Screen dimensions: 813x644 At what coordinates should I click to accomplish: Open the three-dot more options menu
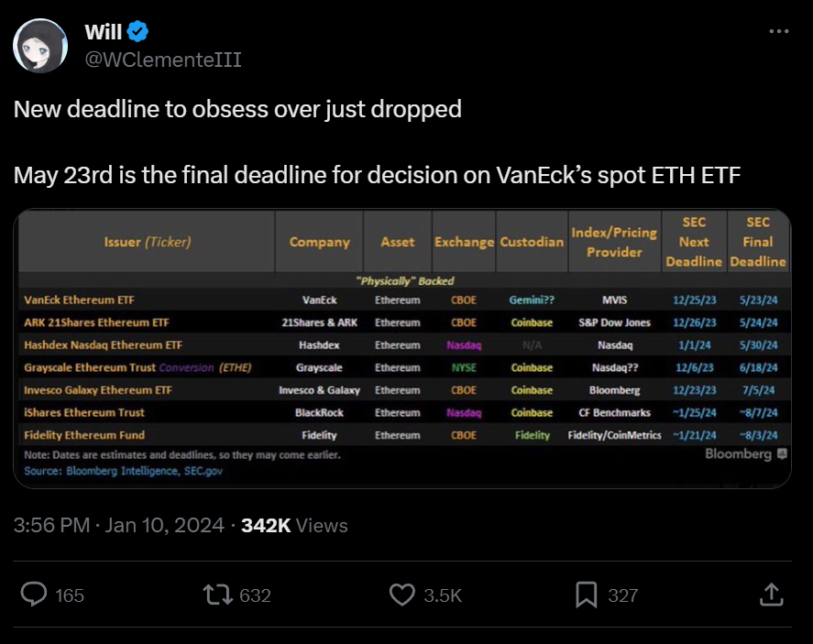[778, 32]
